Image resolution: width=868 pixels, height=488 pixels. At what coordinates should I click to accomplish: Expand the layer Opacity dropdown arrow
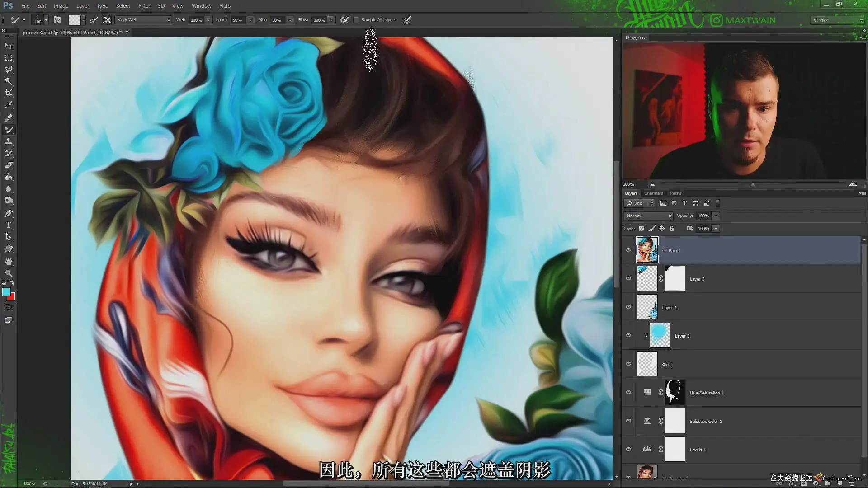pyautogui.click(x=716, y=216)
